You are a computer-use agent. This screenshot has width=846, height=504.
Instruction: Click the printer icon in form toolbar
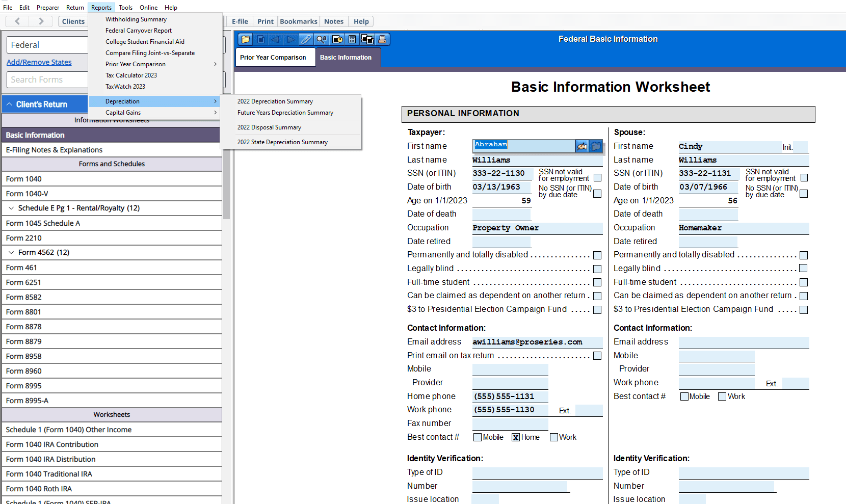click(382, 39)
